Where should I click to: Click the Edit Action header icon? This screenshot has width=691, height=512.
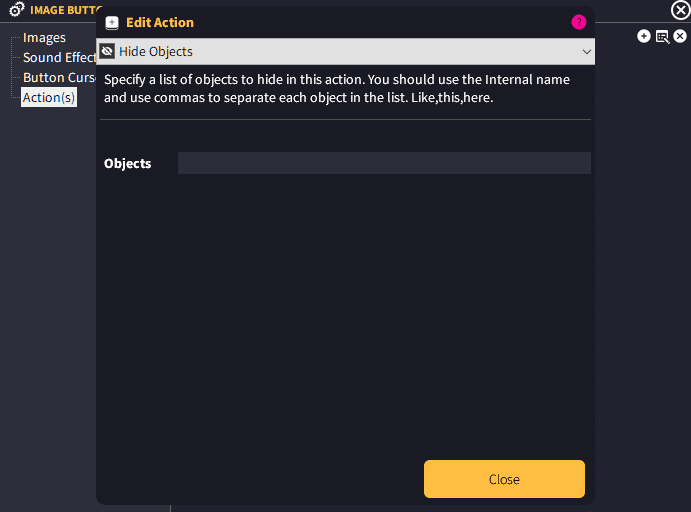tap(112, 23)
